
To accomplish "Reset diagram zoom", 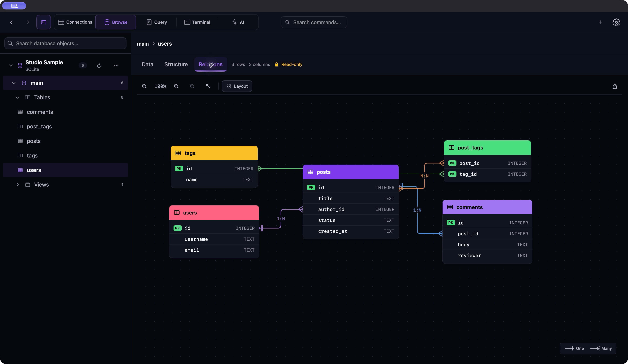I will pos(192,86).
